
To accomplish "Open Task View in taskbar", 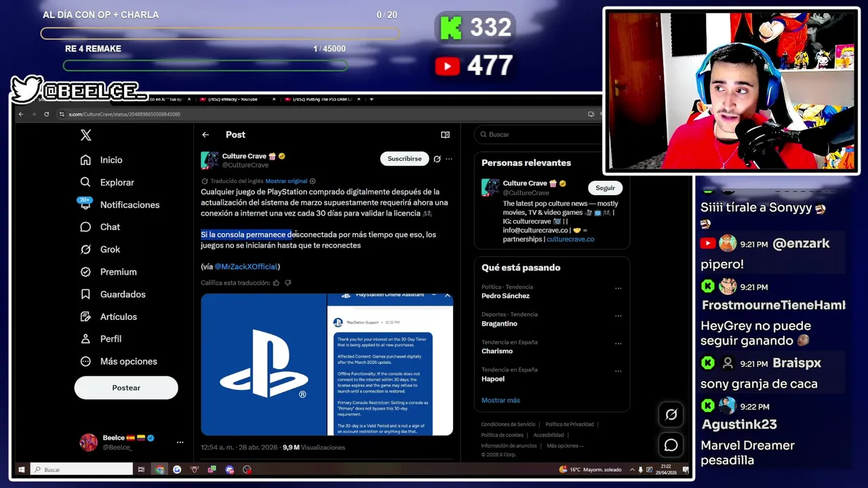I will click(x=141, y=469).
